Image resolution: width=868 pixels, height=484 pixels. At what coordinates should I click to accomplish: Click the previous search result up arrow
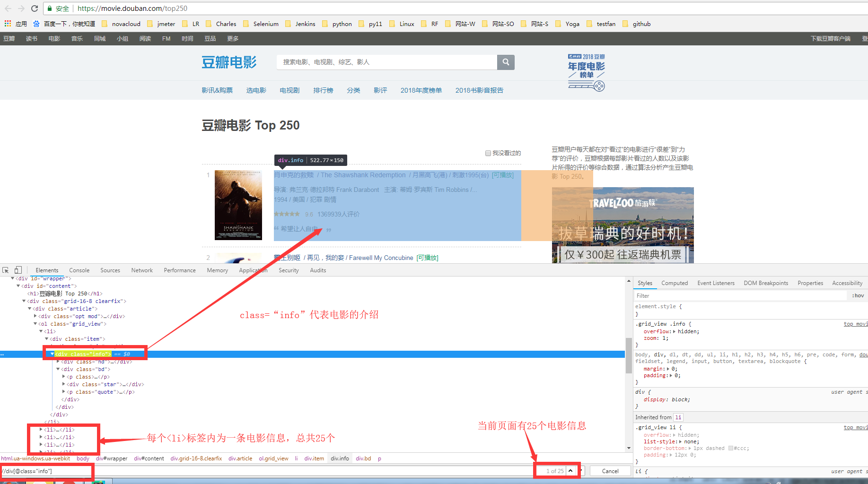coord(570,471)
